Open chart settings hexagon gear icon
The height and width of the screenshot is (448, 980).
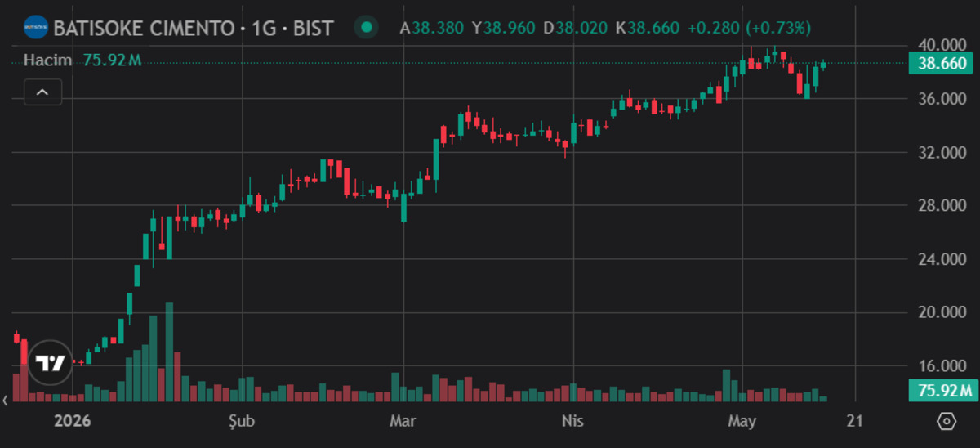click(947, 422)
